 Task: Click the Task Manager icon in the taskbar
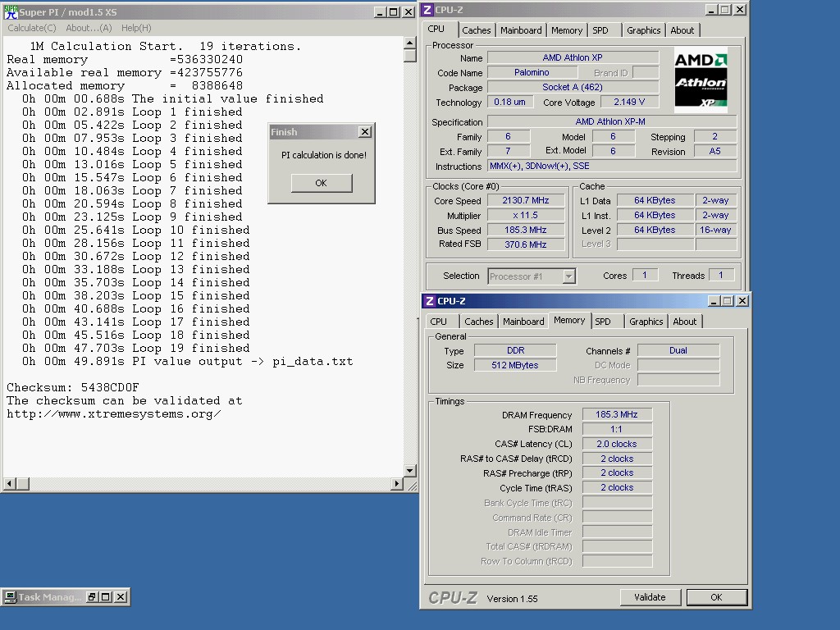click(x=10, y=597)
